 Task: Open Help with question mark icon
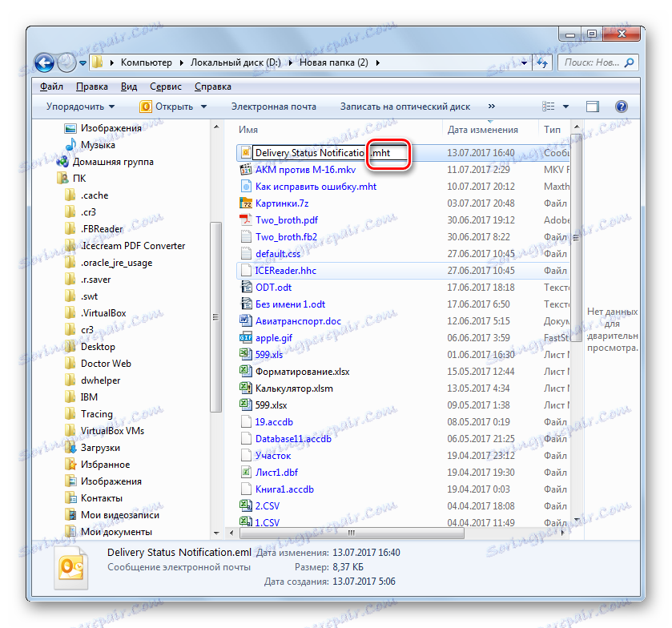[x=621, y=107]
